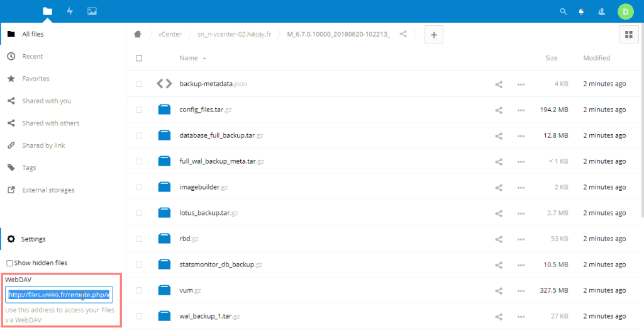
Task: Open the notifications bell
Action: (x=581, y=11)
